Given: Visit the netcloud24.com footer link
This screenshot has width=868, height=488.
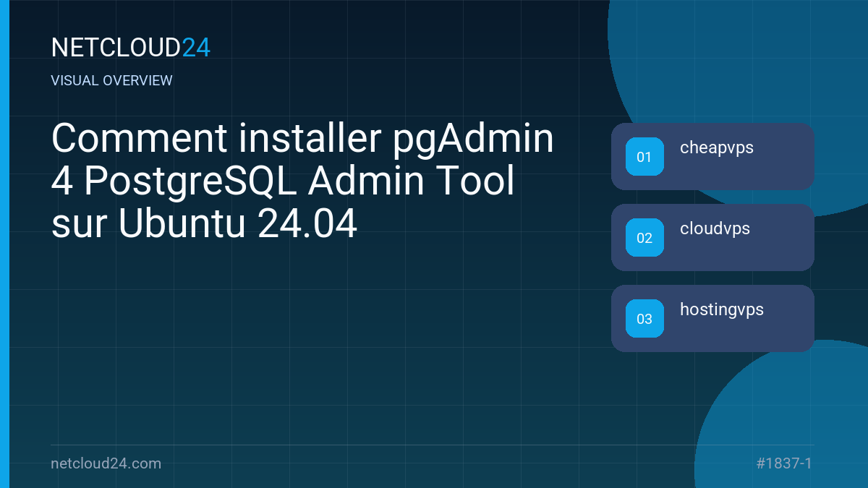Looking at the screenshot, I should (106, 463).
